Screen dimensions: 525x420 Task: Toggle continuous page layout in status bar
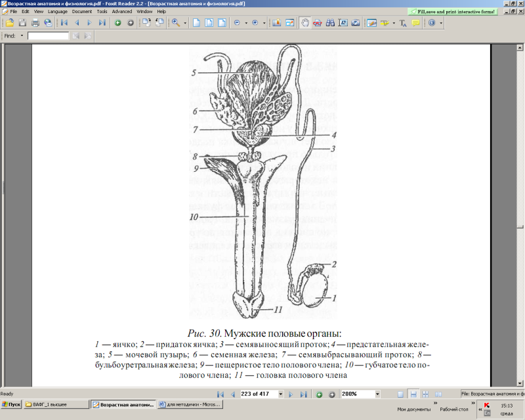(413, 394)
